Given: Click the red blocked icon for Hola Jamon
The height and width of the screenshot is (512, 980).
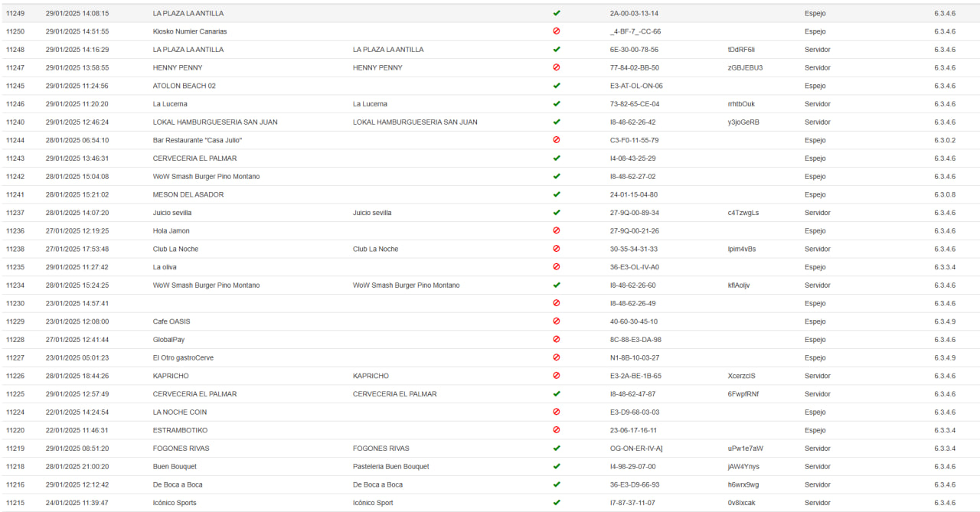Looking at the screenshot, I should point(557,230).
